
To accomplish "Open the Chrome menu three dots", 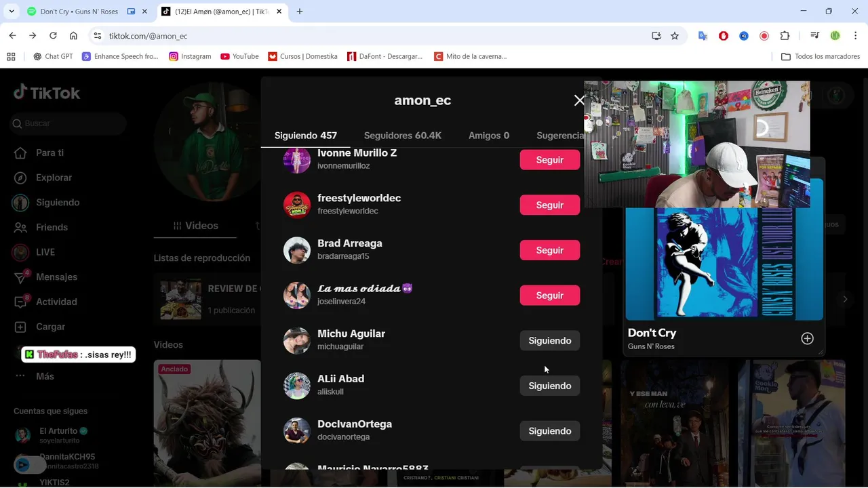I will click(856, 36).
